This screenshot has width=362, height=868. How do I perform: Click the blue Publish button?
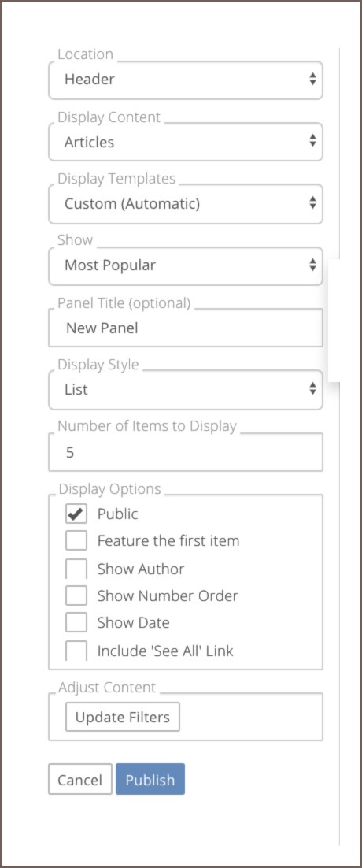(x=150, y=780)
